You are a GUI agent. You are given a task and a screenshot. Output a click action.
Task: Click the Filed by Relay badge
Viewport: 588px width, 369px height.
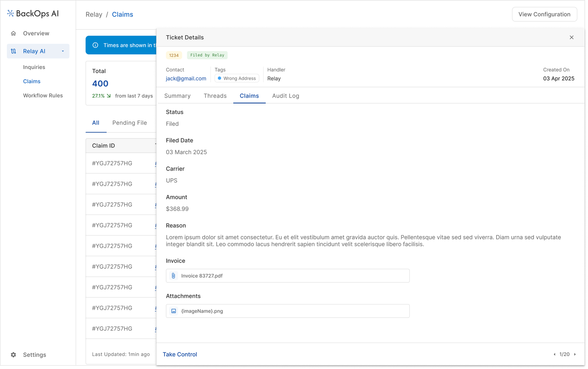(207, 55)
